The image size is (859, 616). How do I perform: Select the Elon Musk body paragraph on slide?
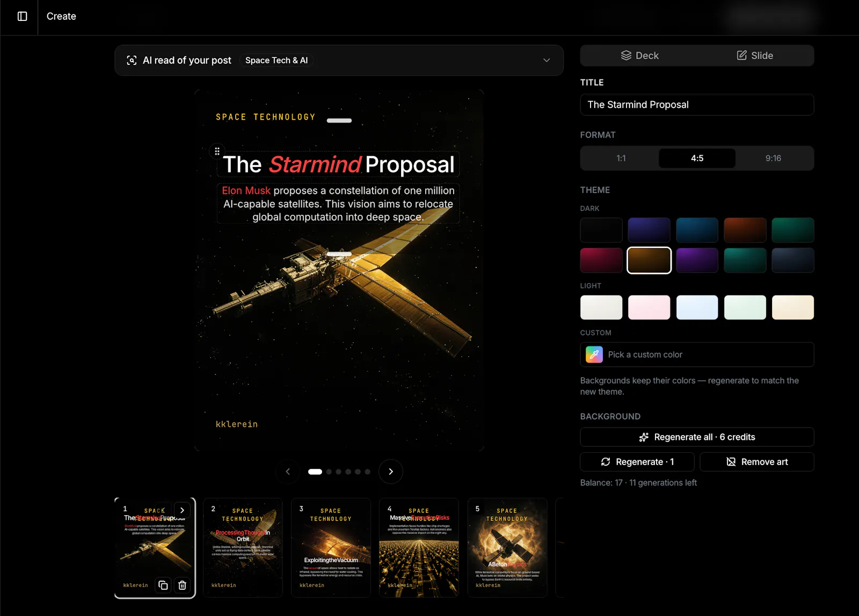pos(338,204)
